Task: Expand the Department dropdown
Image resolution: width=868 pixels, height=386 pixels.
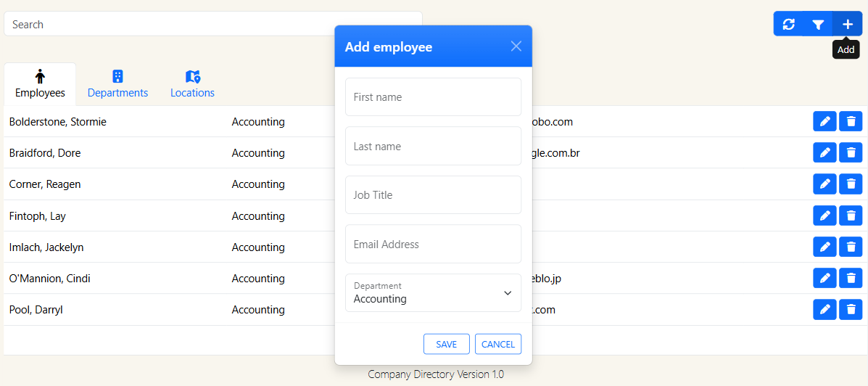Action: pos(433,293)
